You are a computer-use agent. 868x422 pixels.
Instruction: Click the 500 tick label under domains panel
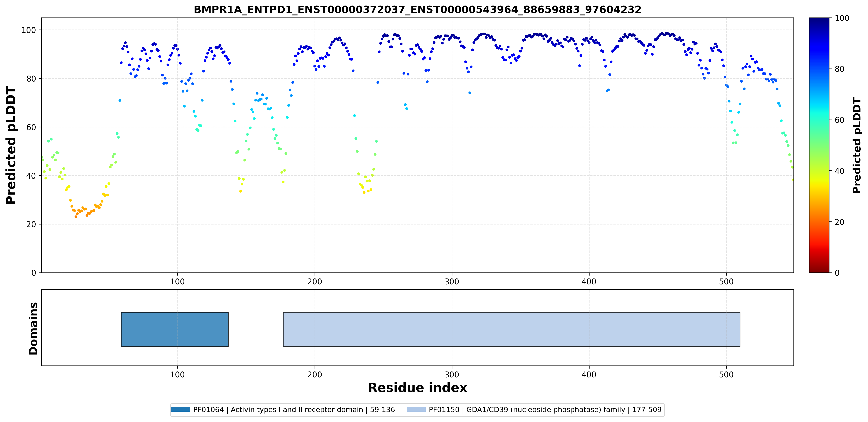click(x=726, y=375)
